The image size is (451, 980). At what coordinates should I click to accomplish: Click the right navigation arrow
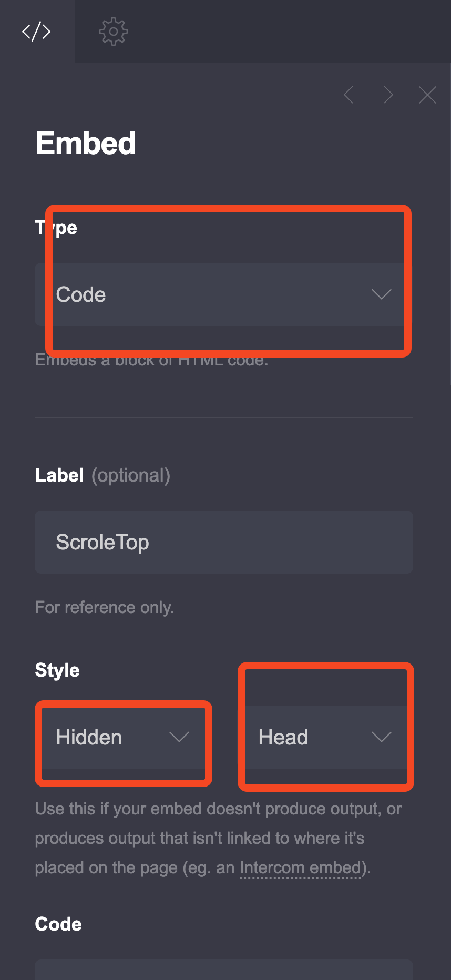pyautogui.click(x=388, y=95)
